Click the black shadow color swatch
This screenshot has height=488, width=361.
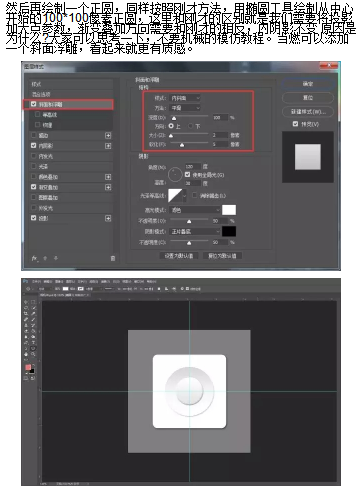tap(229, 231)
